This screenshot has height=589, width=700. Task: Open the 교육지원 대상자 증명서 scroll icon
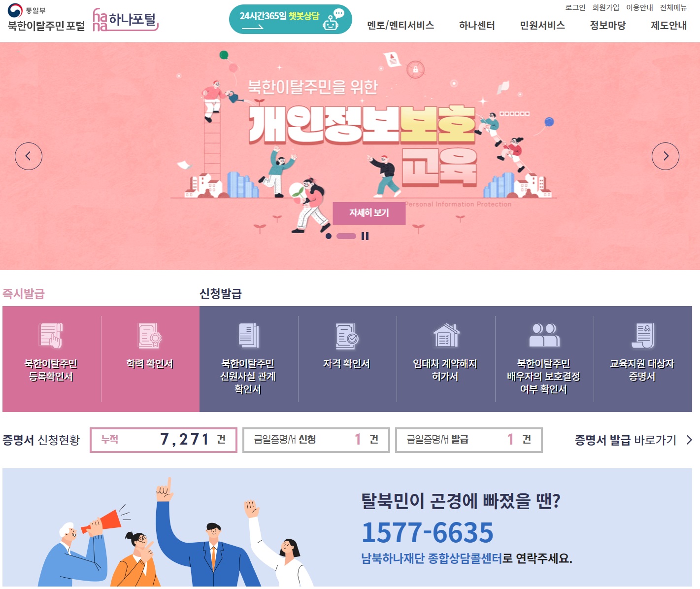pos(643,336)
